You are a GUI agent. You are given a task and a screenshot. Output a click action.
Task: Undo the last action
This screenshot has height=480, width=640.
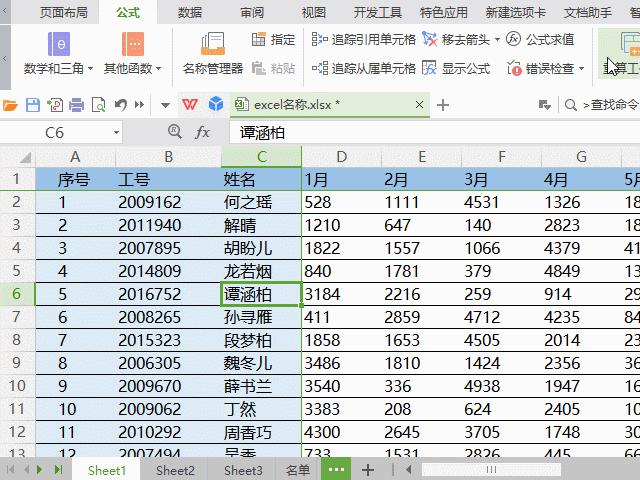(x=120, y=105)
